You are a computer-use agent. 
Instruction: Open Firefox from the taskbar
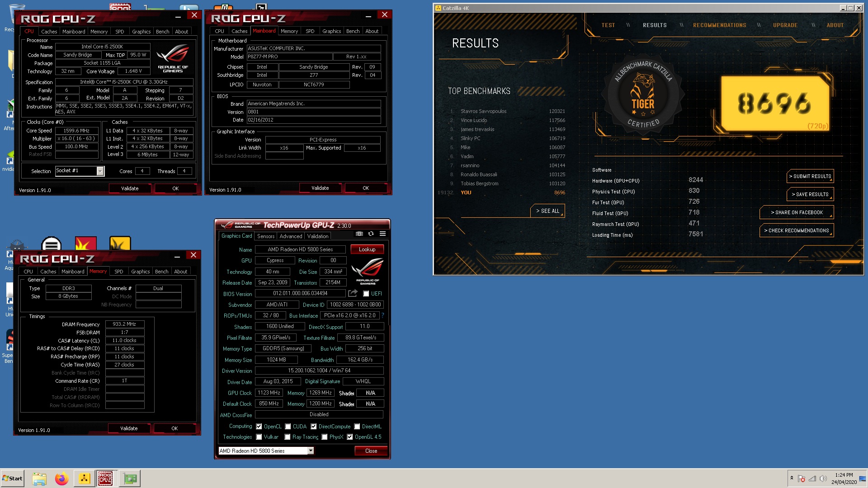pos(61,479)
